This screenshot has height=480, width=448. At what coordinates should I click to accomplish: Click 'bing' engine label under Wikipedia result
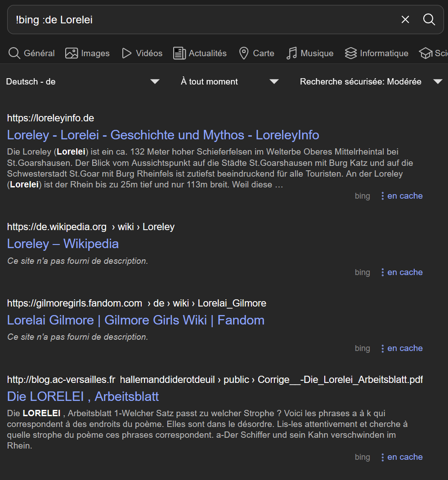pyautogui.click(x=362, y=272)
